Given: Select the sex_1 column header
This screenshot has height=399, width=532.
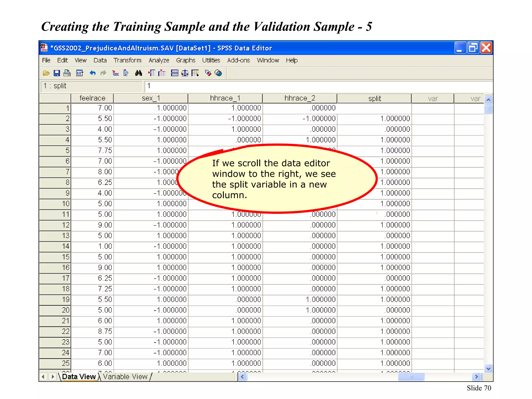Looking at the screenshot, I should click(151, 98).
